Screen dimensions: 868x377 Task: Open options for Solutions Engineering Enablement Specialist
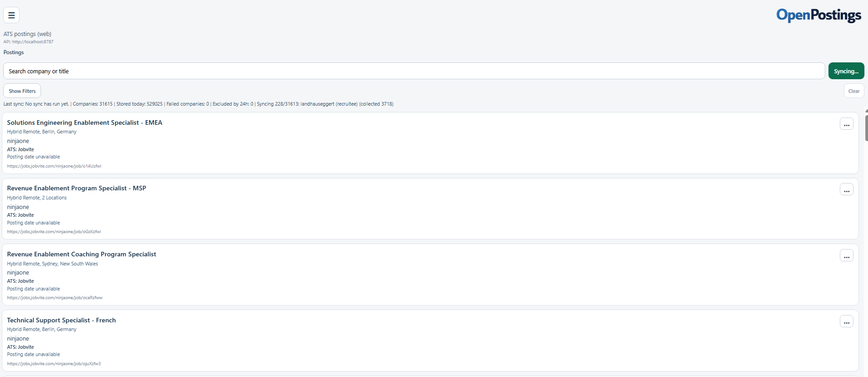(x=846, y=124)
